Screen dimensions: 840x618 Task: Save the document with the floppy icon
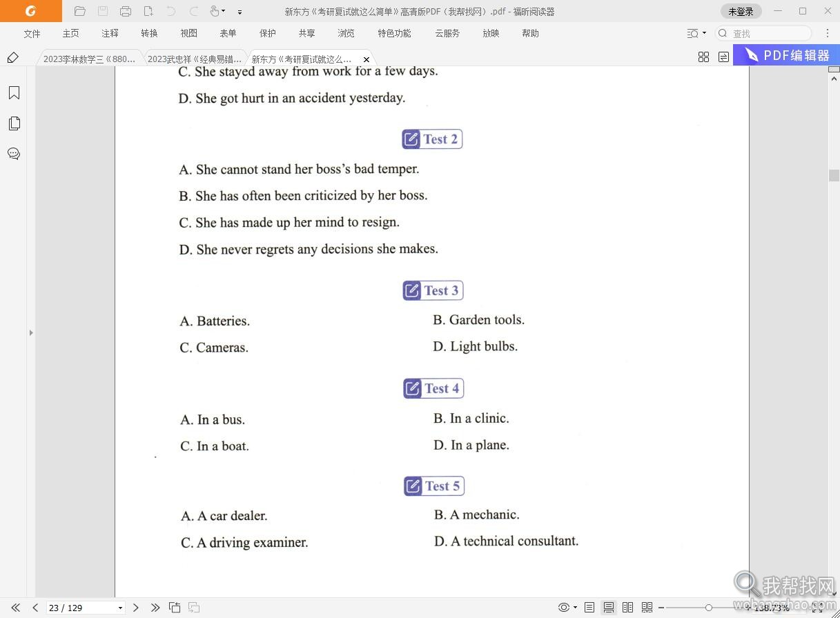pyautogui.click(x=103, y=11)
